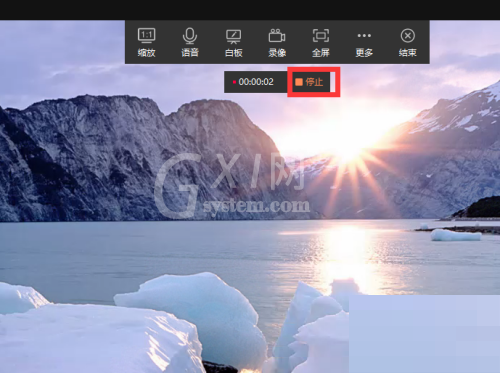Screen dimensions: 500x373
Task: Switch to fullscreen (全屏) mode
Action: [x=321, y=42]
